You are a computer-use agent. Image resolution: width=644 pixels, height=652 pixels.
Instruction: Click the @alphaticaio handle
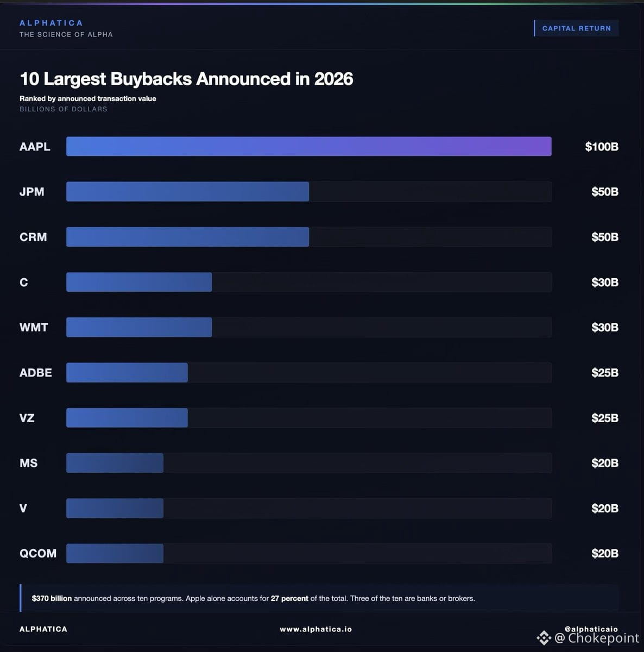click(x=591, y=629)
